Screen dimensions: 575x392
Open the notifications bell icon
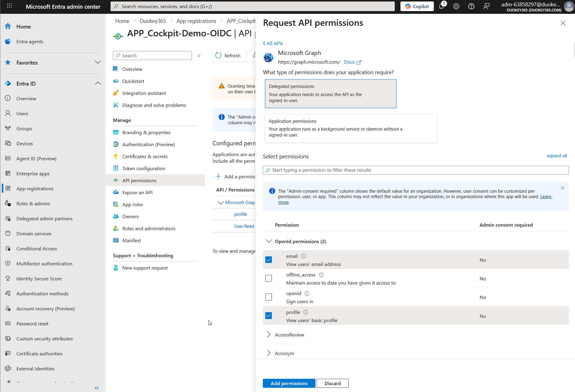pyautogui.click(x=441, y=6)
